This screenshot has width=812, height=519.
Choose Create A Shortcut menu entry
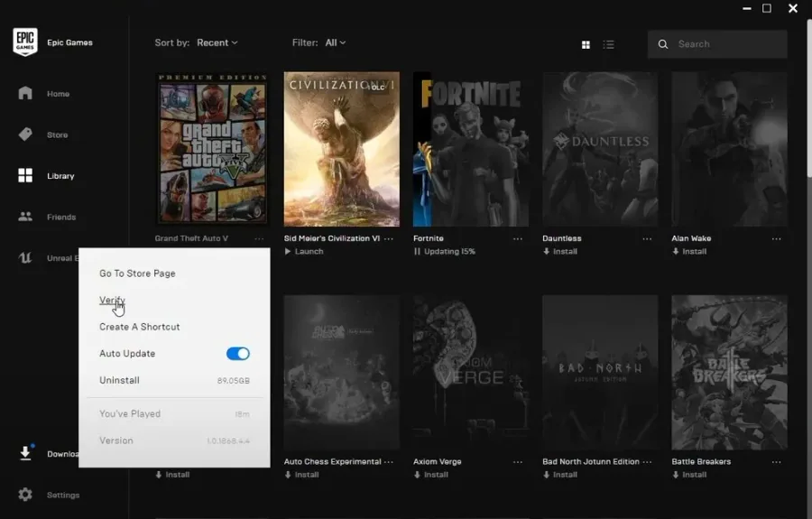point(139,327)
